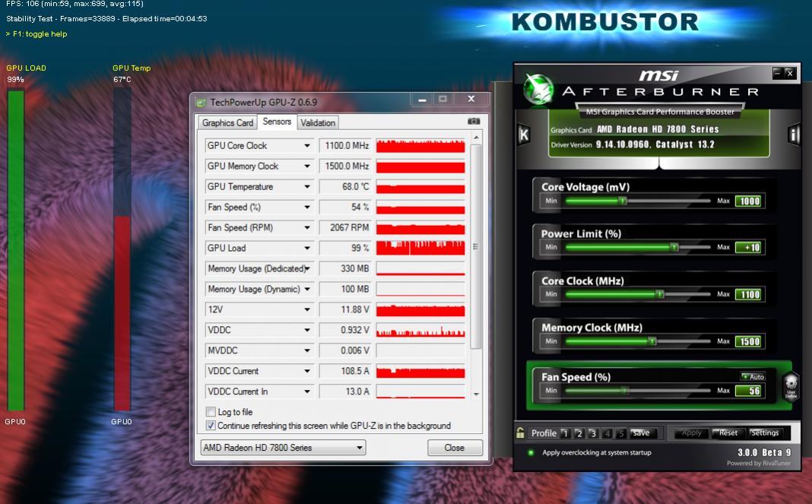Image resolution: width=812 pixels, height=504 pixels.
Task: Toggle Auto fan speed in Afterburner
Action: (x=753, y=376)
